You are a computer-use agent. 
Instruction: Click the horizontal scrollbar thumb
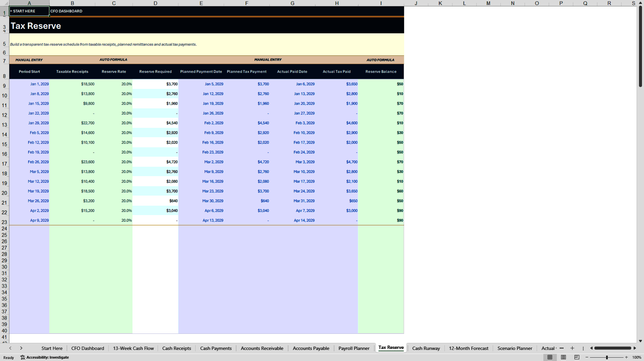tap(612, 348)
